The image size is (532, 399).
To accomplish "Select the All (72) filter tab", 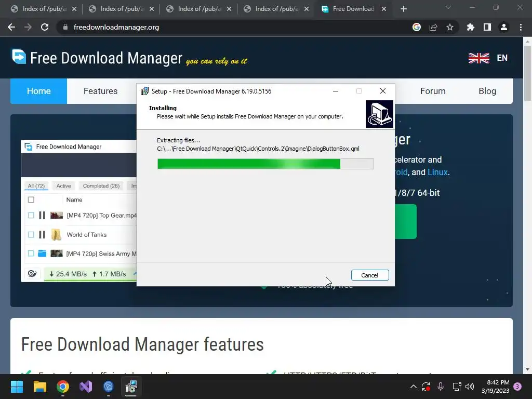I will point(36,186).
